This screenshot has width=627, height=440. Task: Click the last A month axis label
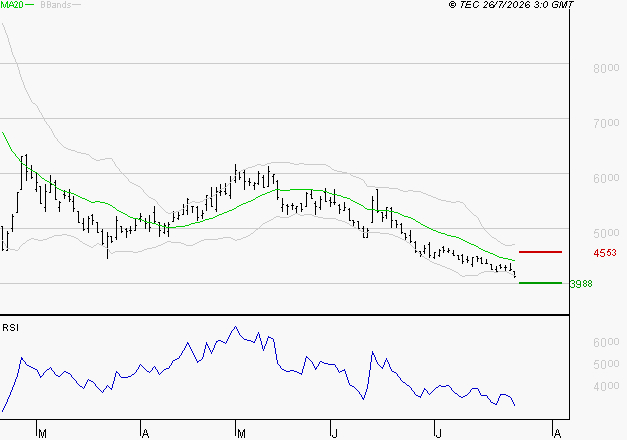(x=557, y=434)
